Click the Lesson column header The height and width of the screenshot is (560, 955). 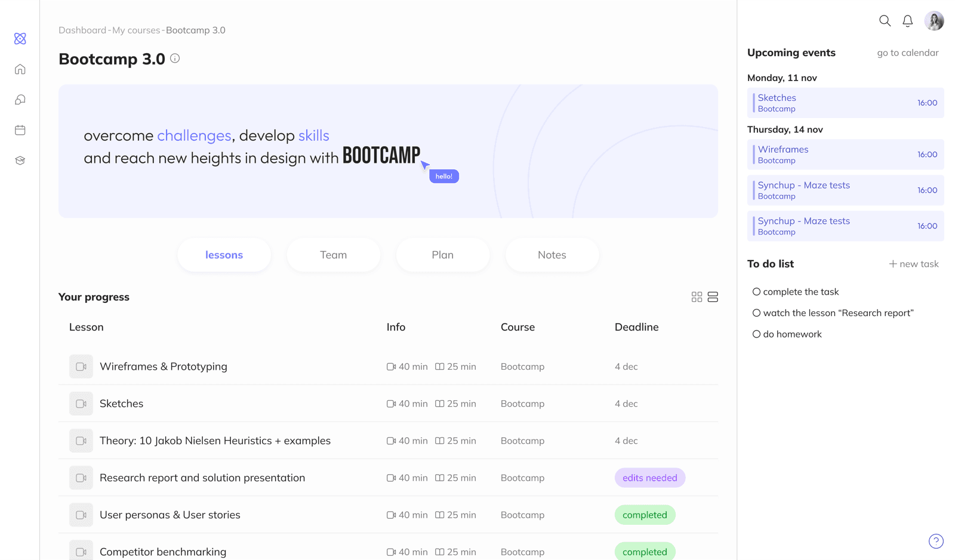click(x=87, y=327)
